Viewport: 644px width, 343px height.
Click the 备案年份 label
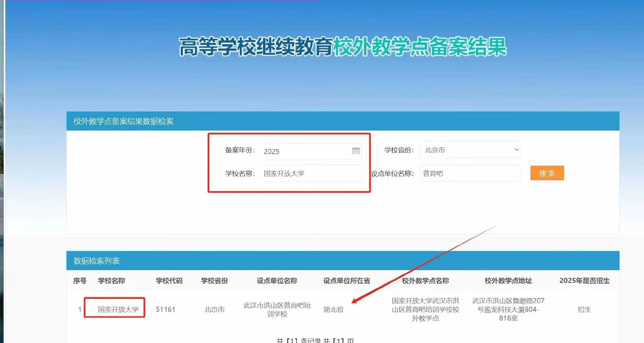[240, 150]
